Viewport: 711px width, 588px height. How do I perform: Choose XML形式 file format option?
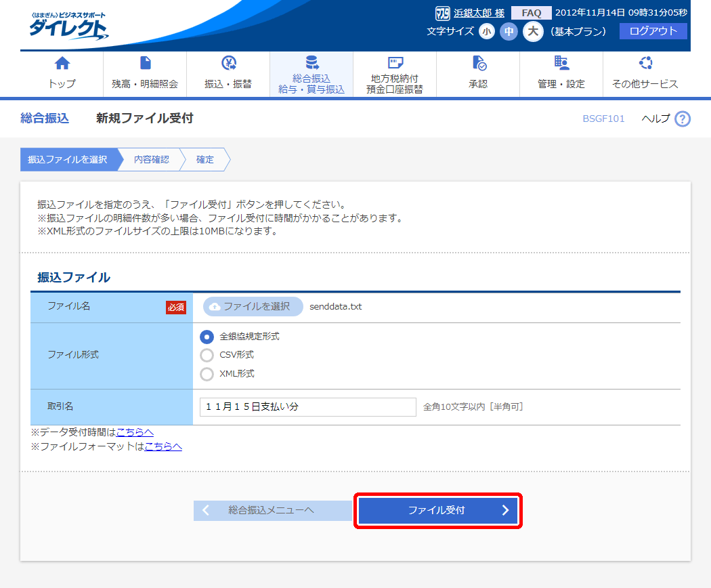tap(207, 374)
